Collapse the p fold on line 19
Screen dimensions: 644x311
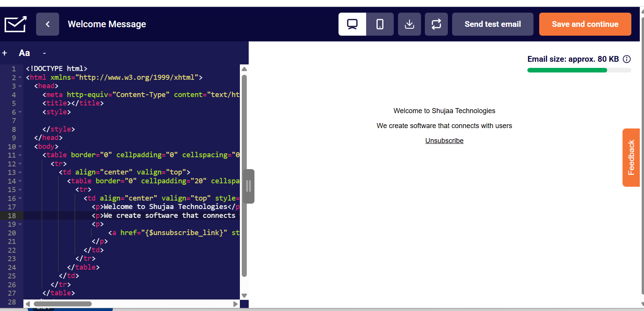(20, 224)
